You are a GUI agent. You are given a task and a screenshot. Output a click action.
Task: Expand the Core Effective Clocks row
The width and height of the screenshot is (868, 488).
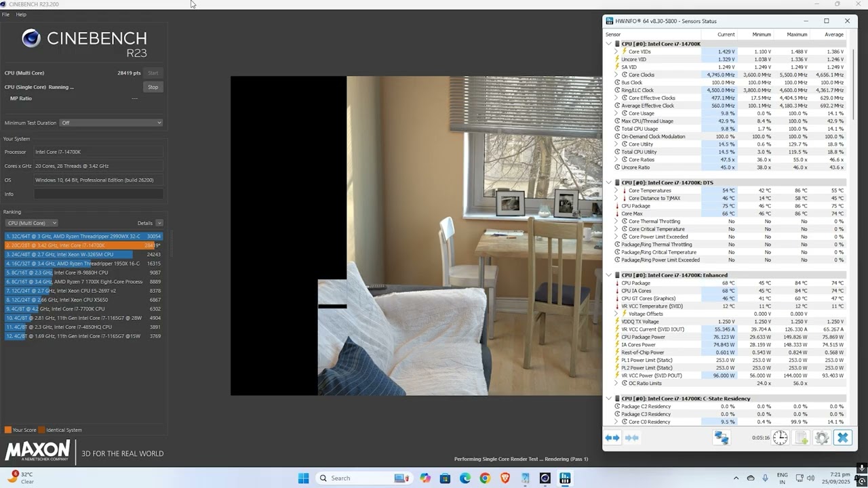pyautogui.click(x=616, y=98)
